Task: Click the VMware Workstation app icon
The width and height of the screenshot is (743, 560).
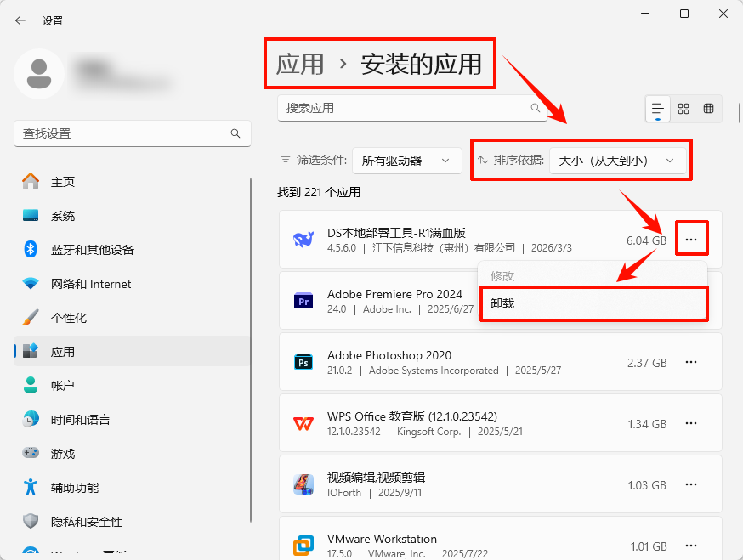Action: 303,544
